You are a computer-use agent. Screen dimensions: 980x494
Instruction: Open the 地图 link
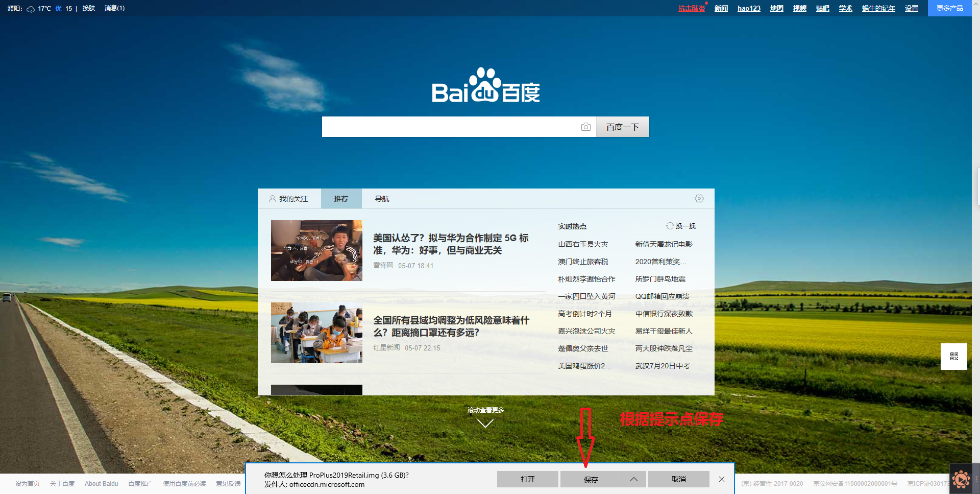[777, 8]
